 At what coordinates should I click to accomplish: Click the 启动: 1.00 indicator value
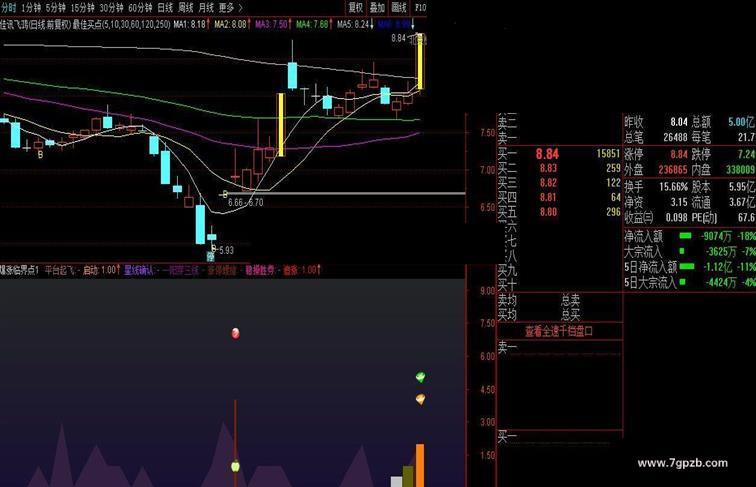point(101,270)
